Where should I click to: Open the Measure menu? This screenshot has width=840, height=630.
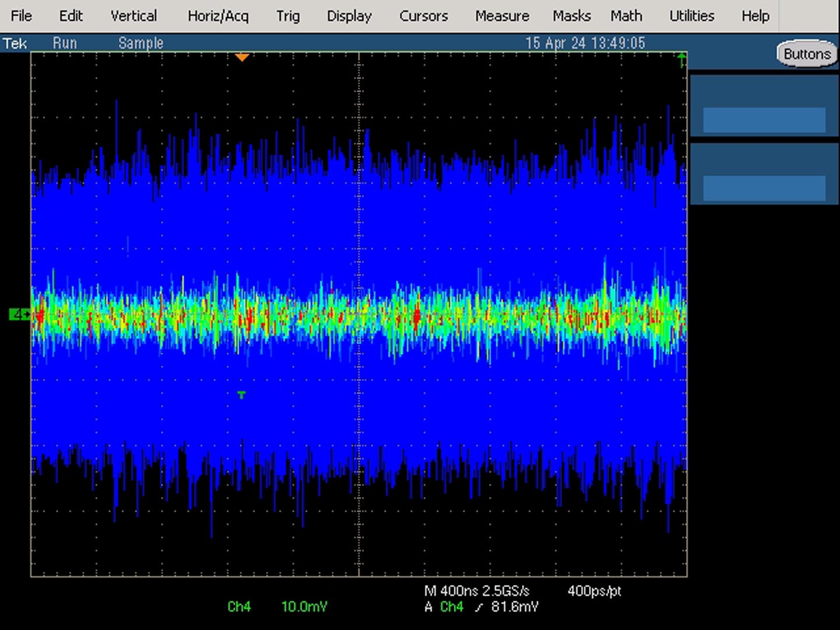click(502, 16)
